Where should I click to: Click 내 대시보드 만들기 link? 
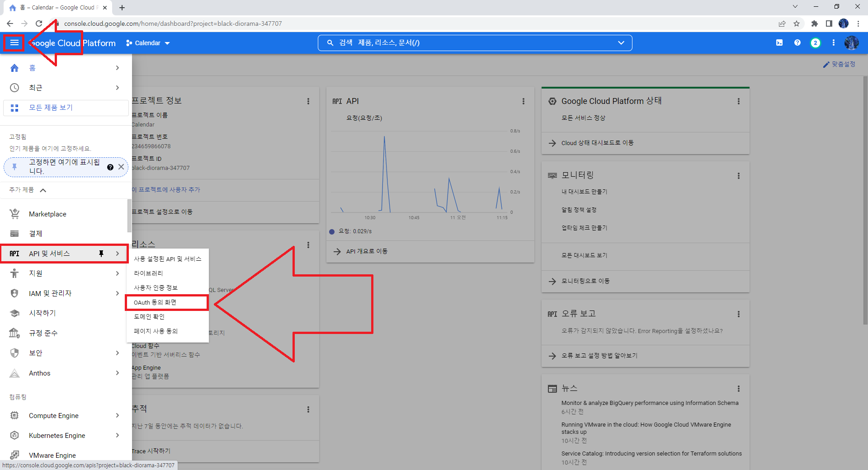584,192
